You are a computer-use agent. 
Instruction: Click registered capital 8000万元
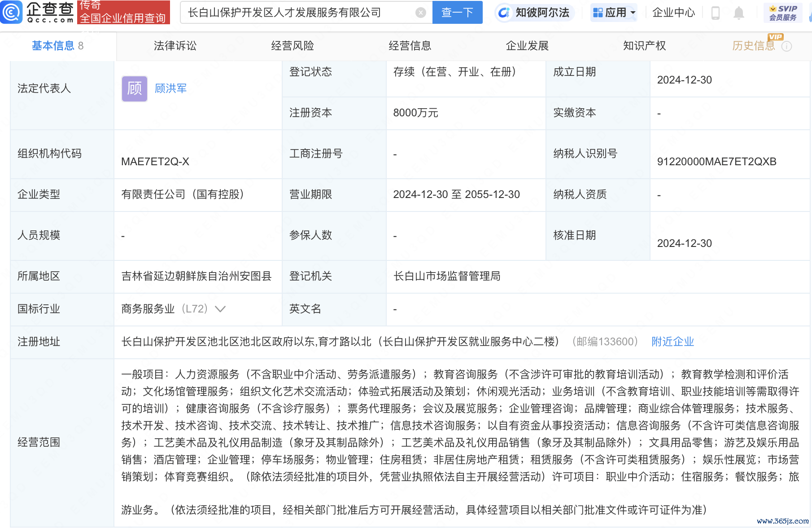pyautogui.click(x=415, y=113)
